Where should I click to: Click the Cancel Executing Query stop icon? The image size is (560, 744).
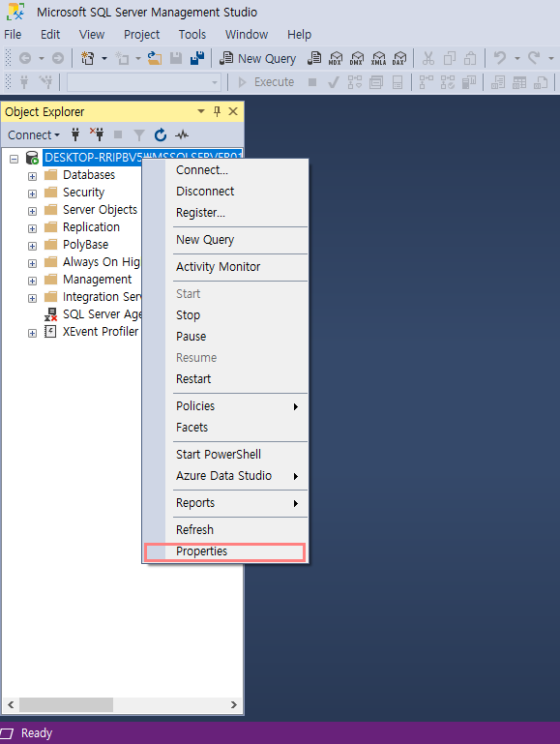(312, 82)
